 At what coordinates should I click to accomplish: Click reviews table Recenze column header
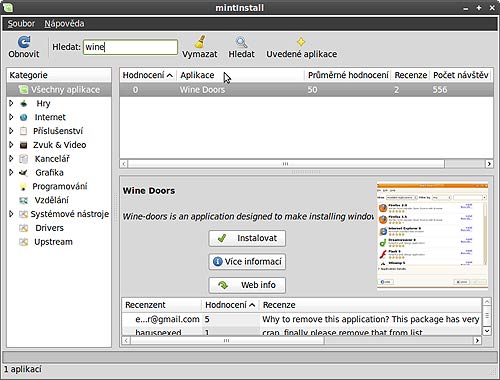pyautogui.click(x=371, y=305)
